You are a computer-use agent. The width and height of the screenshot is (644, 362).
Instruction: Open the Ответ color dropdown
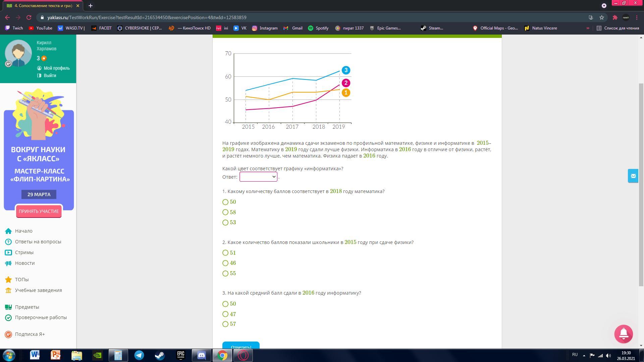click(258, 177)
